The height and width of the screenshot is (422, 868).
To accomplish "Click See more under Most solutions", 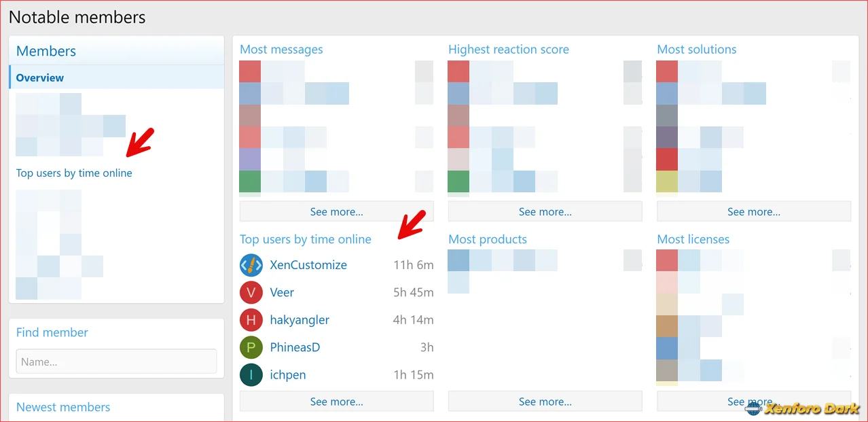I will click(754, 211).
